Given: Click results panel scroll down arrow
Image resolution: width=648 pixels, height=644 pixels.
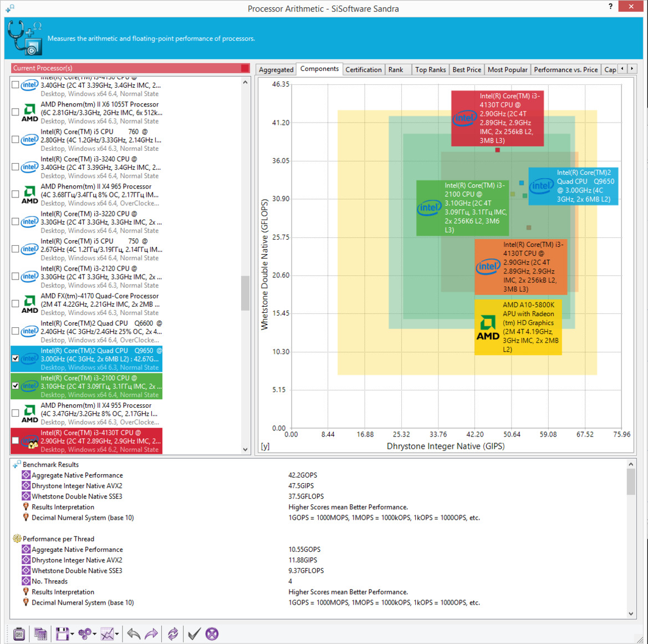Looking at the screenshot, I should tap(631, 613).
